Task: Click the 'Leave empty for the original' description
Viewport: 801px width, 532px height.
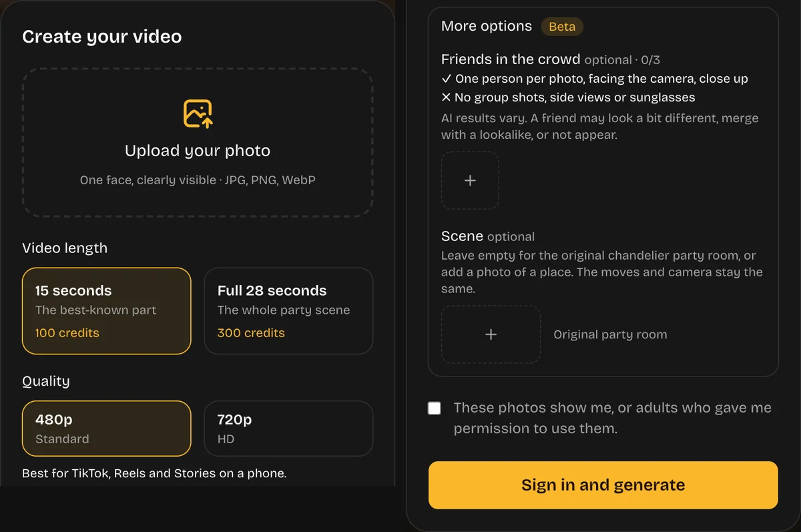Action: [x=602, y=272]
